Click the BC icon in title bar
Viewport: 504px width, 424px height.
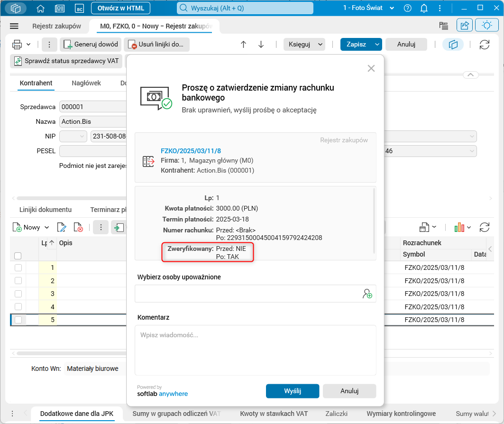79,9
